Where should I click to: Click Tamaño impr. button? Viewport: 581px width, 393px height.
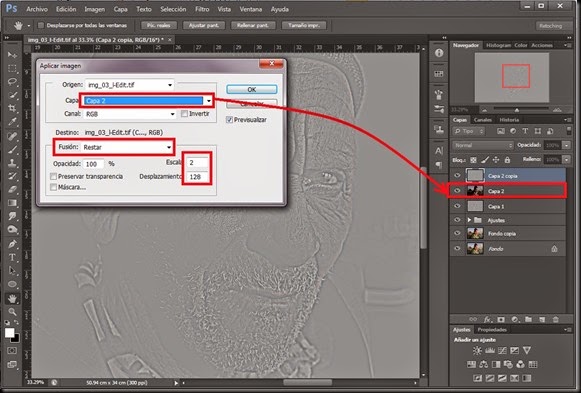304,26
